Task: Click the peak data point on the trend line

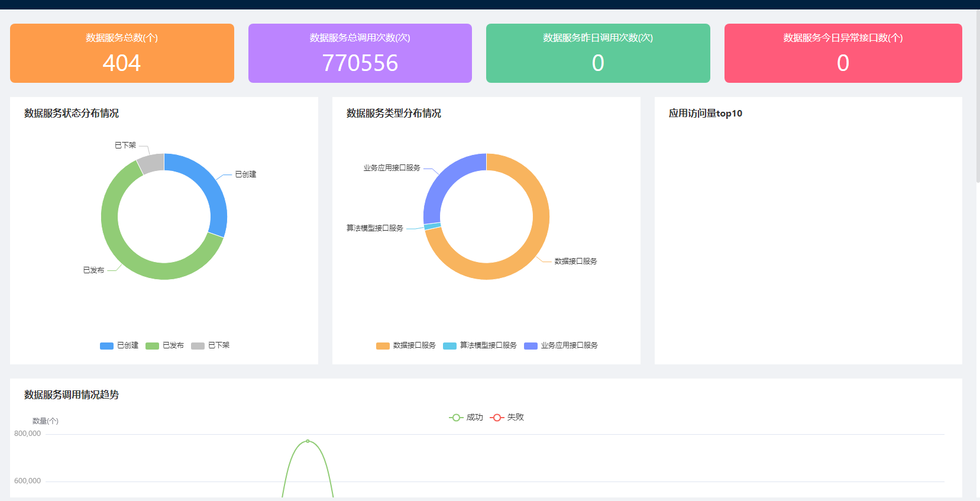Action: tap(308, 441)
